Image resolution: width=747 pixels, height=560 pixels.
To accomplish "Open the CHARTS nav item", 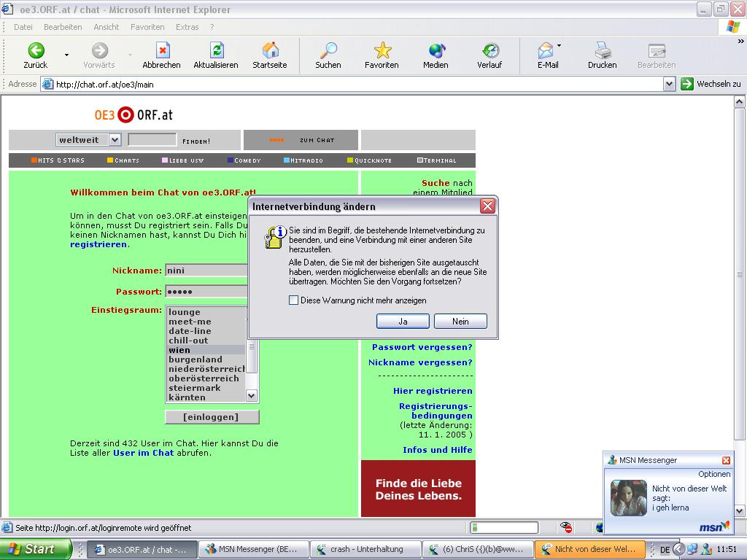I will pos(123,160).
